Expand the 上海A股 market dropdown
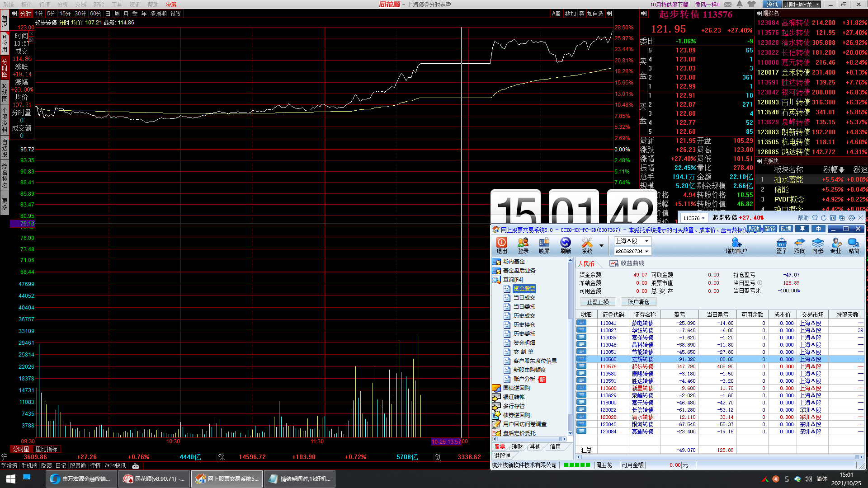868x488 pixels. (647, 241)
